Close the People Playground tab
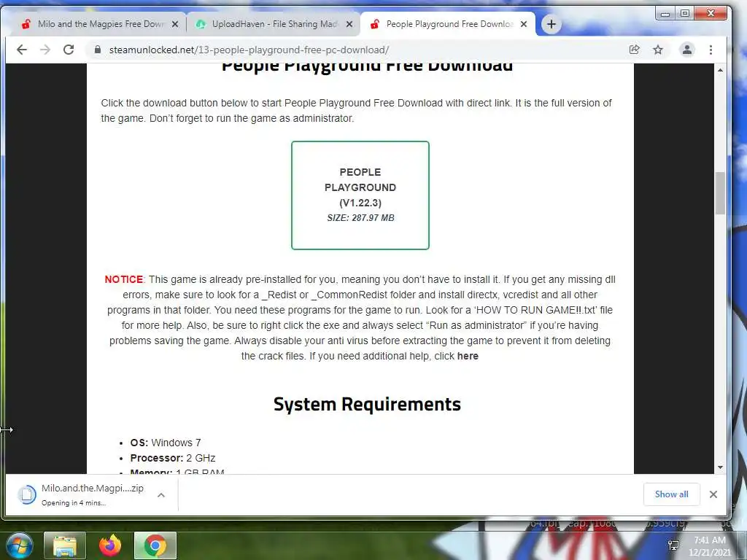The height and width of the screenshot is (560, 747). click(524, 24)
